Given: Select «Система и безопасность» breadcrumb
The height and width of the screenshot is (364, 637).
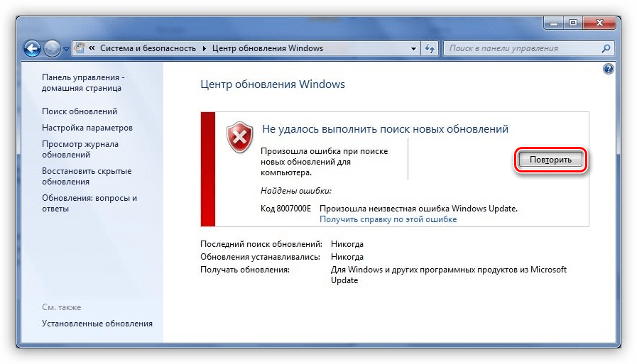Looking at the screenshot, I should point(149,49).
